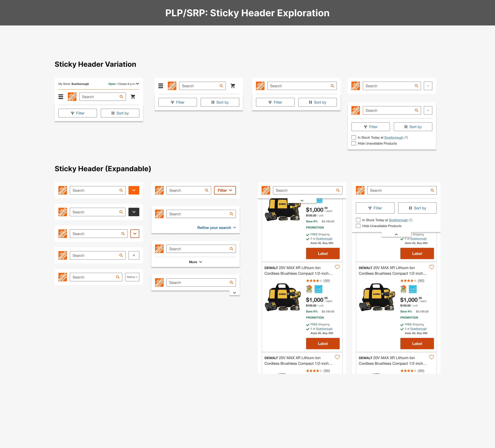Image resolution: width=495 pixels, height=448 pixels.
Task: Click search field beside black chevron button
Action: (x=95, y=212)
